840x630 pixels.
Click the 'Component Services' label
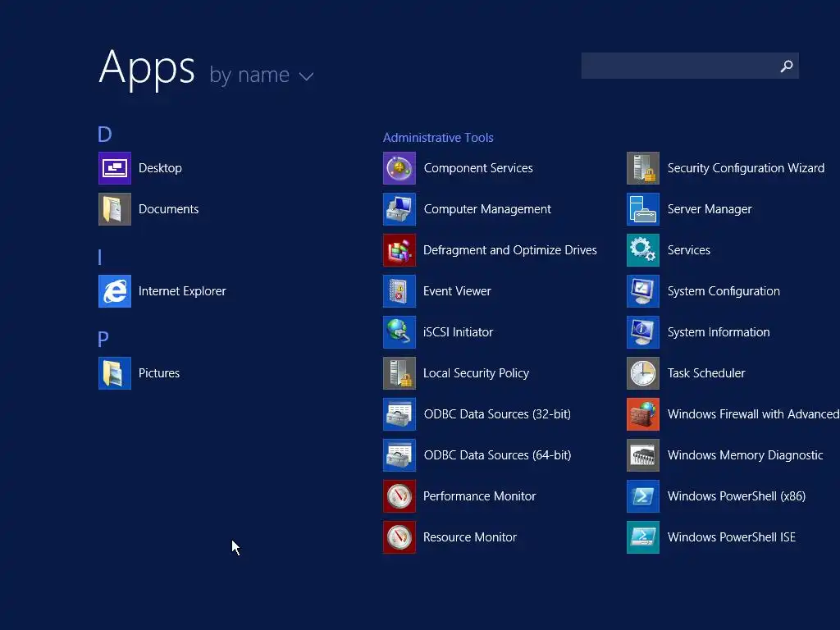478,168
